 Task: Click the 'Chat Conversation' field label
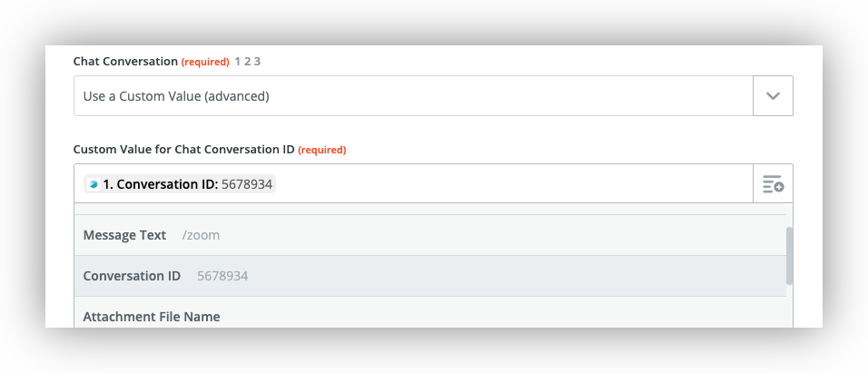click(x=125, y=62)
